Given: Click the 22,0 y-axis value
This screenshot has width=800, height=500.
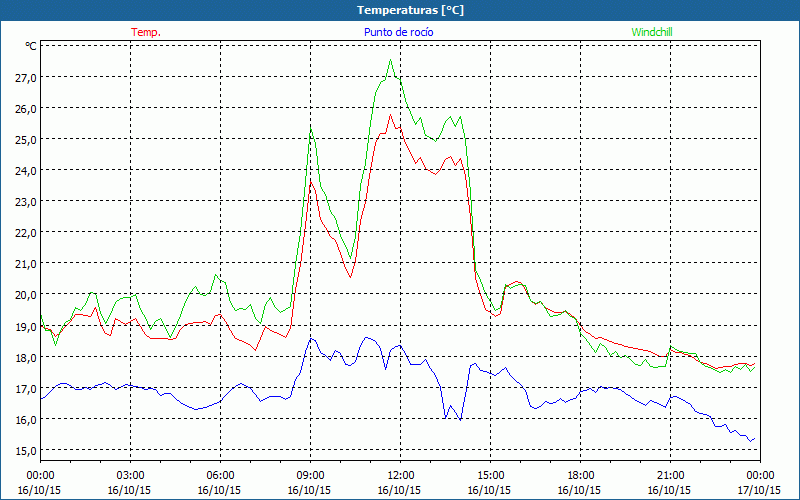Looking at the screenshot, I should pyautogui.click(x=27, y=233).
